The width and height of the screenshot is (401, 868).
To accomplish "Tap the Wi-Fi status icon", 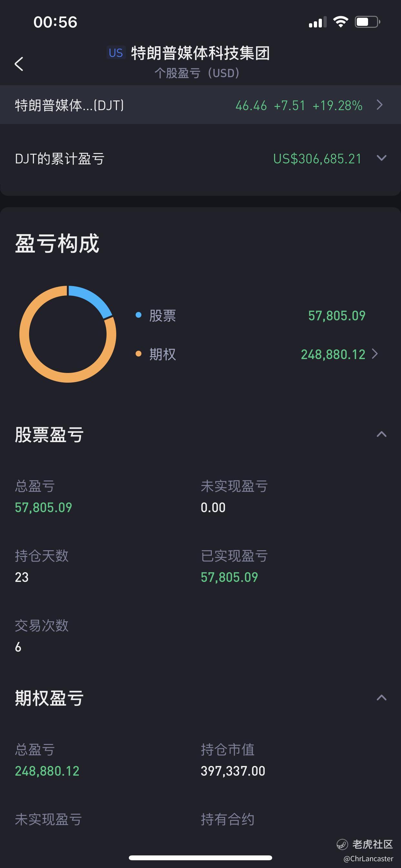I will point(340,22).
